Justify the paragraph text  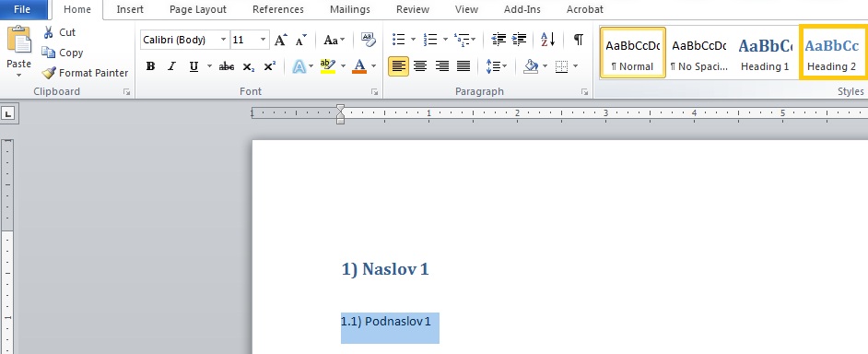[463, 66]
